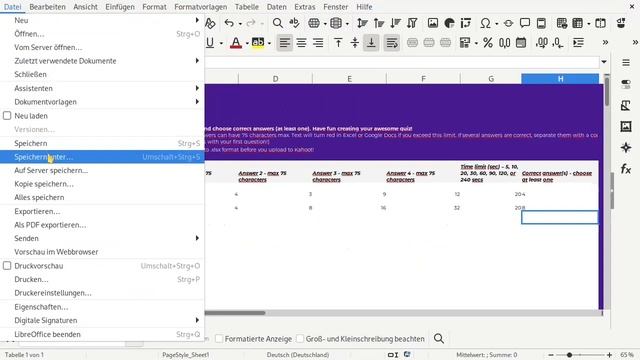Choose Speichern unter... menu entry
The image size is (640, 360).
point(102,157)
